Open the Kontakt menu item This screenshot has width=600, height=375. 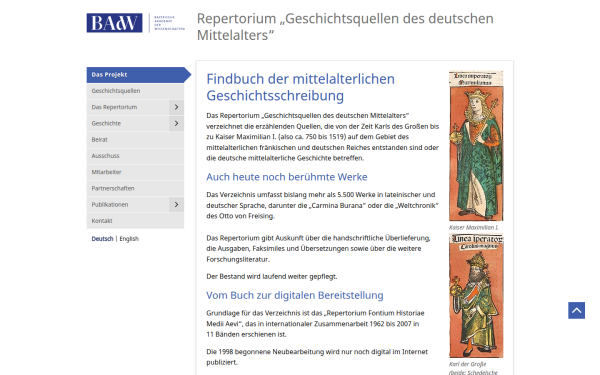(135, 221)
